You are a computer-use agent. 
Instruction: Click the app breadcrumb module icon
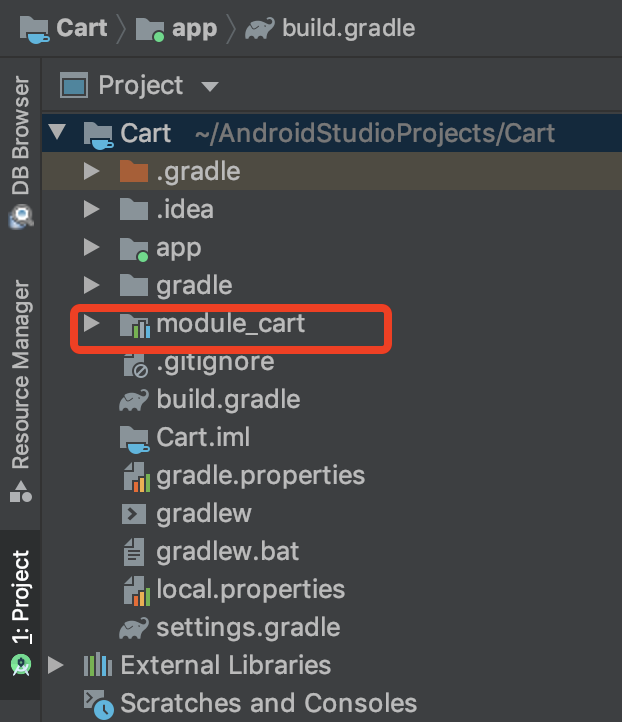[150, 29]
